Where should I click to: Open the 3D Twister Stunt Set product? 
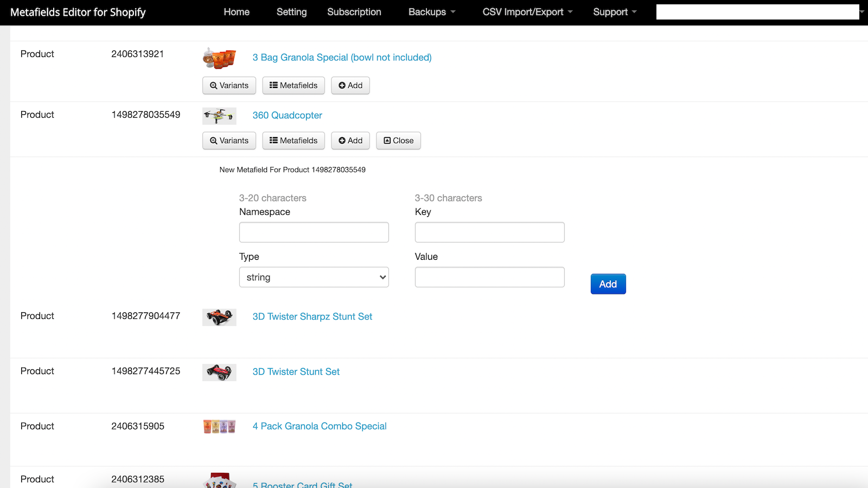pyautogui.click(x=296, y=371)
